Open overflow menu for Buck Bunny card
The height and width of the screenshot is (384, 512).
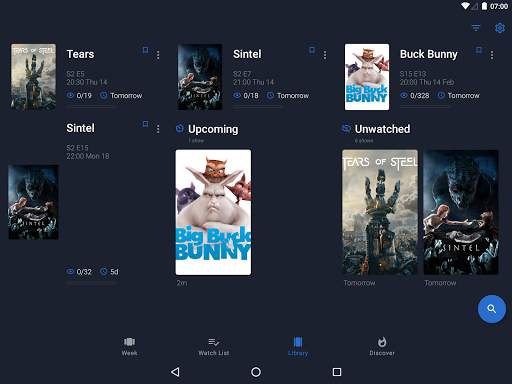pyautogui.click(x=492, y=55)
